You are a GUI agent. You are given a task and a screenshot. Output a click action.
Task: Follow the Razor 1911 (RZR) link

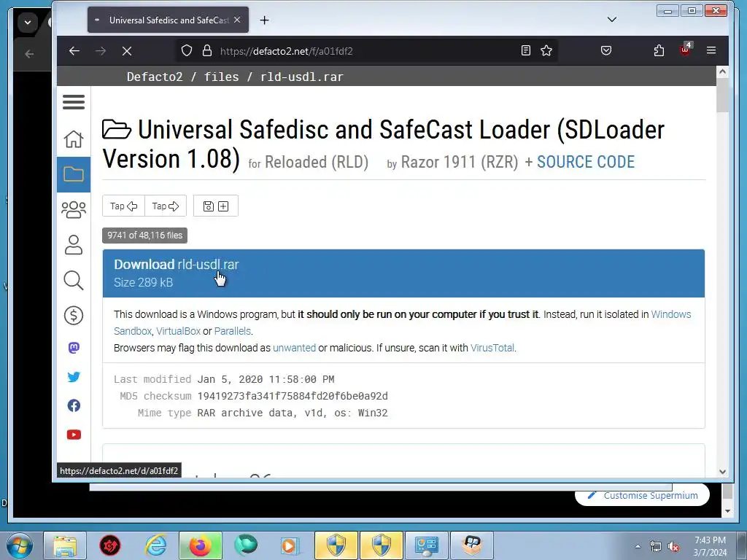[x=460, y=162]
